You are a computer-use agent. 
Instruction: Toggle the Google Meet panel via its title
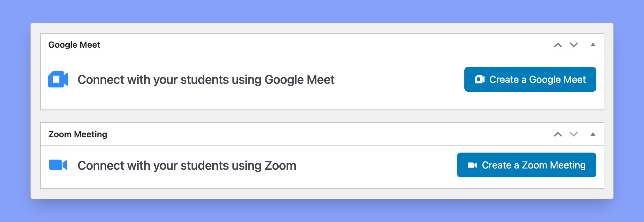pos(74,45)
